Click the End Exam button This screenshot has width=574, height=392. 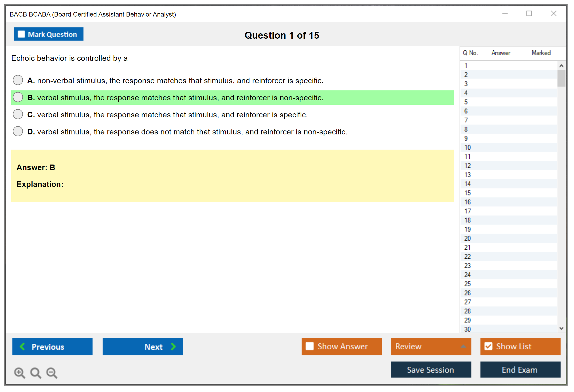(520, 370)
